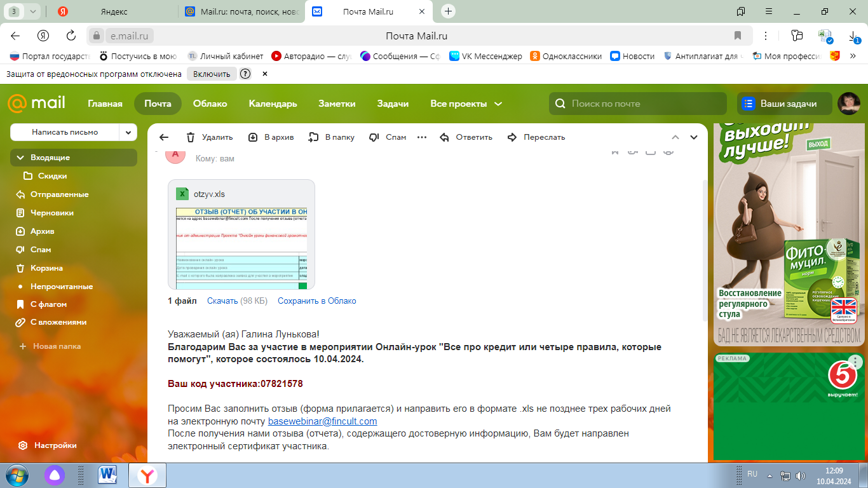The image size is (868, 488).
Task: Go to next message down chevron
Action: pos(694,137)
